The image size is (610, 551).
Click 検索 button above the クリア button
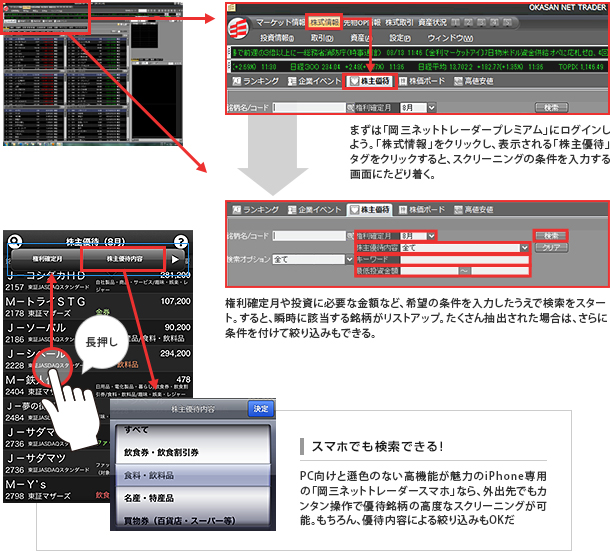[551, 235]
